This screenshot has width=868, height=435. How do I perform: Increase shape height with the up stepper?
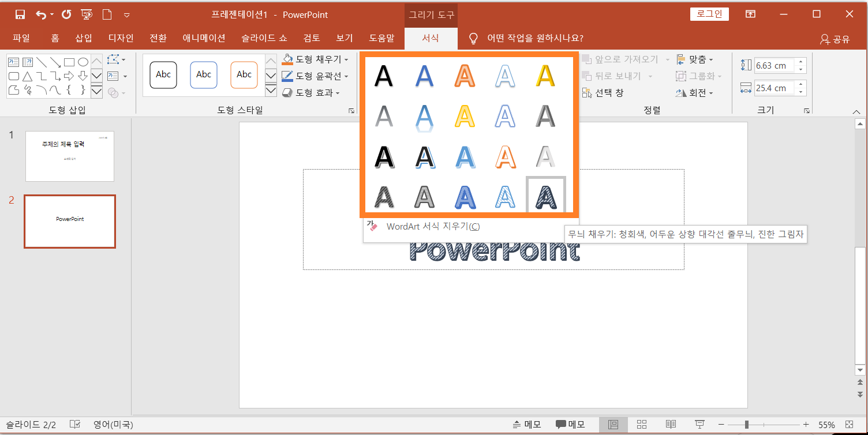(x=800, y=62)
